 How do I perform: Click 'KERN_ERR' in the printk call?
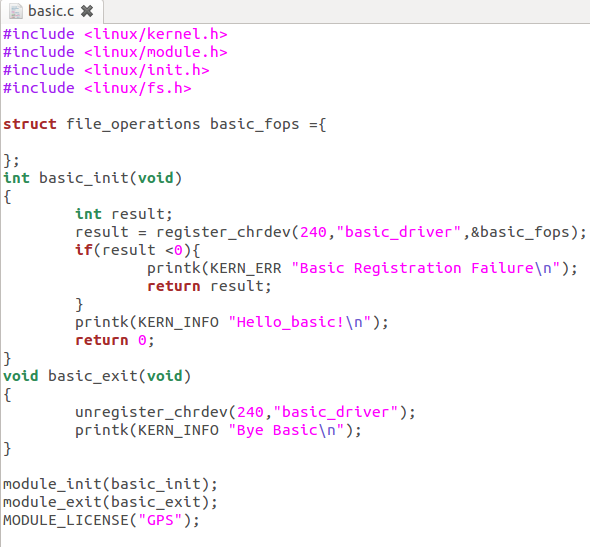245,268
